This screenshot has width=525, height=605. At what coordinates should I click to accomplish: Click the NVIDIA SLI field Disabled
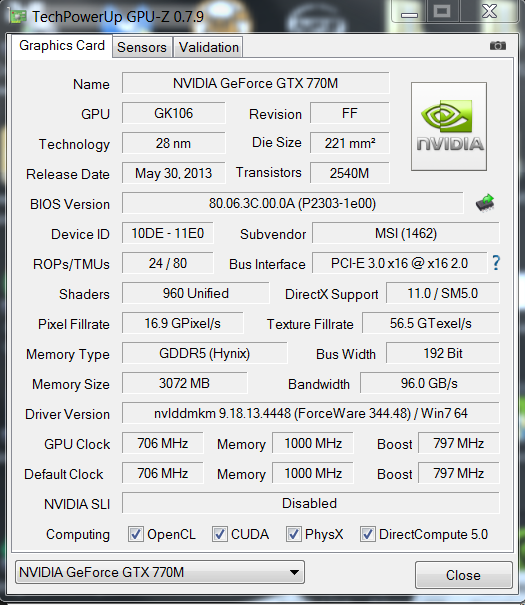pyautogui.click(x=311, y=503)
